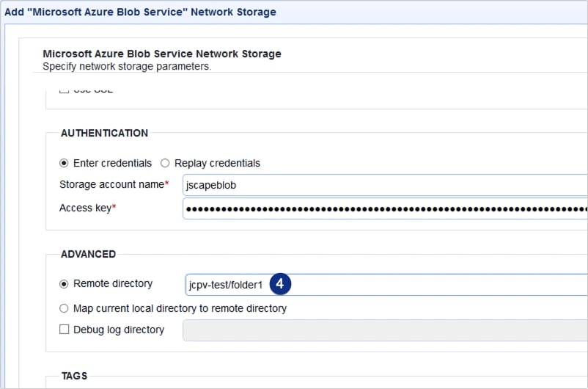Click the greyed-out Debug log directory field
This screenshot has width=588, height=389.
click(385, 330)
